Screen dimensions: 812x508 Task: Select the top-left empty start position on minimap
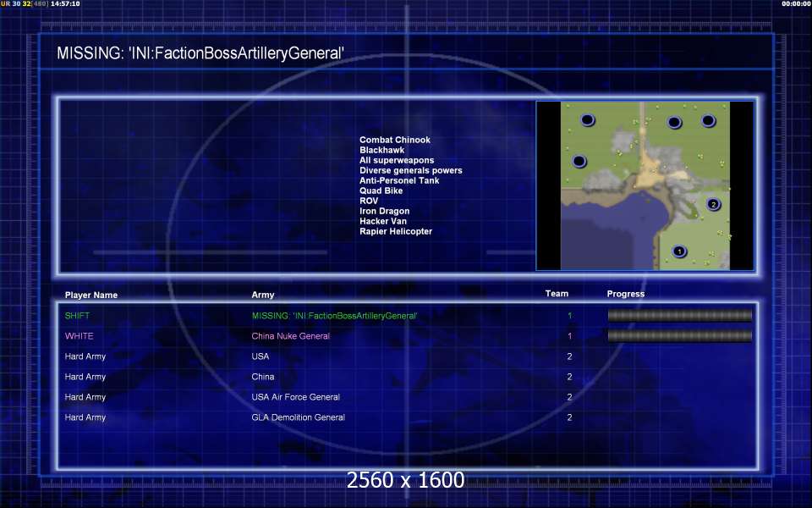coord(587,120)
